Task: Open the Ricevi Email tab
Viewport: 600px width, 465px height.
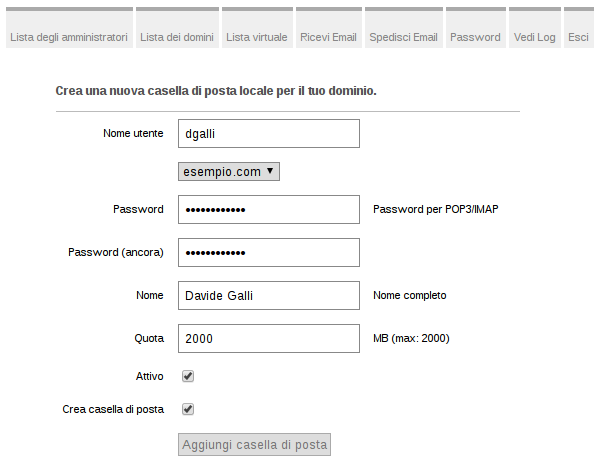Action: (x=328, y=37)
